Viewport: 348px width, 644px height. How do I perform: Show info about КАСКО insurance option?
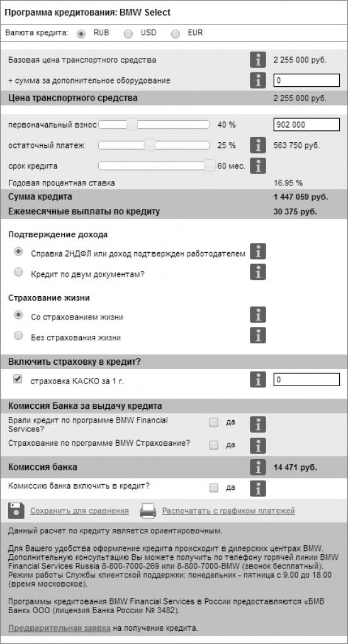(258, 379)
